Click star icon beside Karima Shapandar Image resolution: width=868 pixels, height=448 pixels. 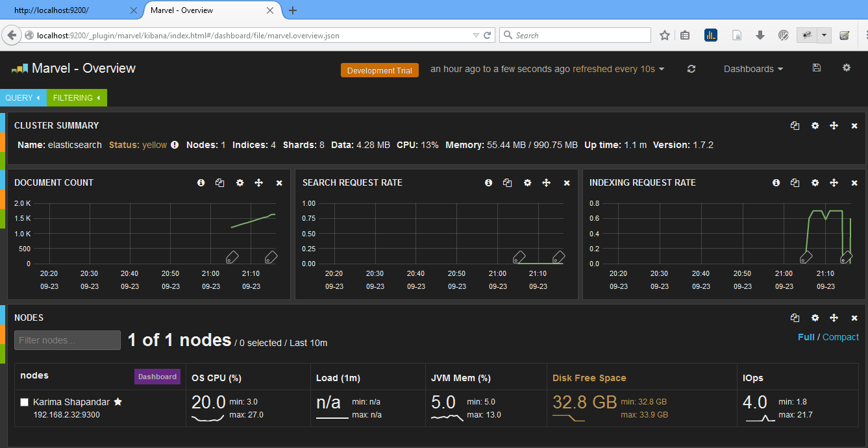pyautogui.click(x=118, y=402)
